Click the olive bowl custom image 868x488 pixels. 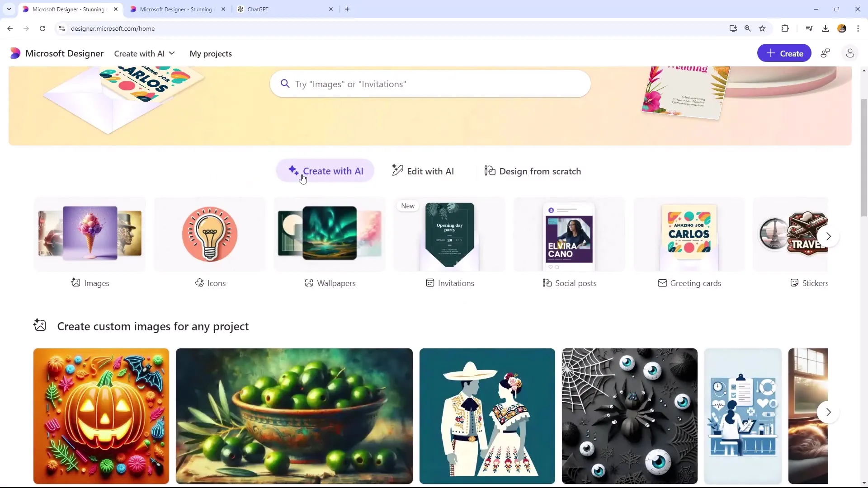pos(294,416)
